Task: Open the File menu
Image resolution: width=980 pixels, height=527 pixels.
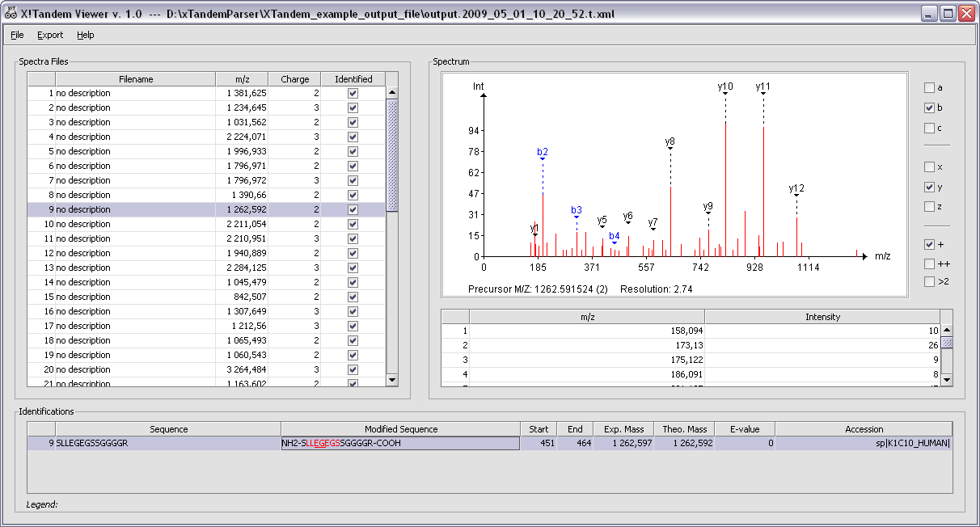Action: [16, 35]
